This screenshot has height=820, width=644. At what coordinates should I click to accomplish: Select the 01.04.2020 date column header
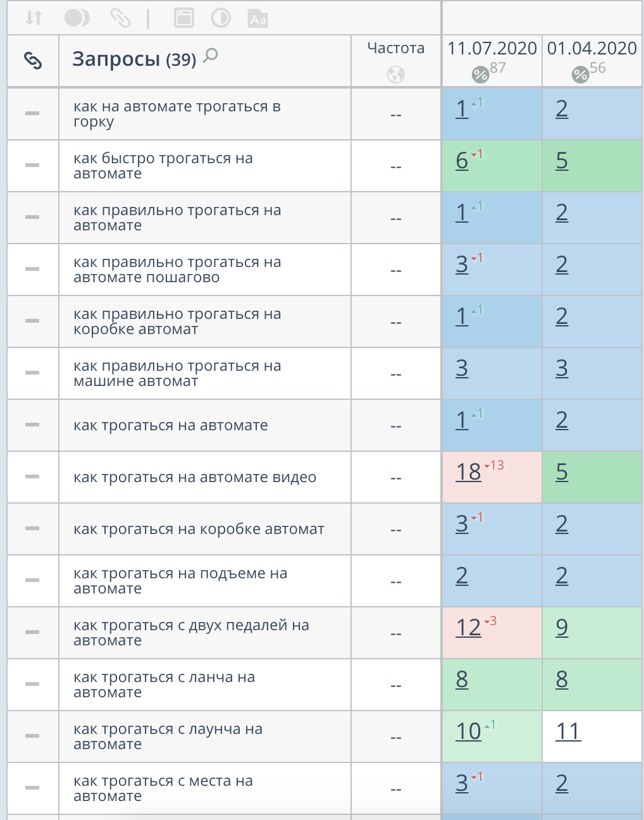point(592,48)
